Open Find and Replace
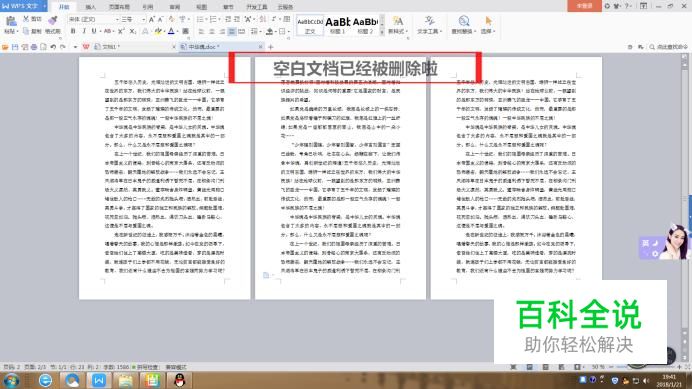Image resolution: width=692 pixels, height=389 pixels. (x=463, y=25)
